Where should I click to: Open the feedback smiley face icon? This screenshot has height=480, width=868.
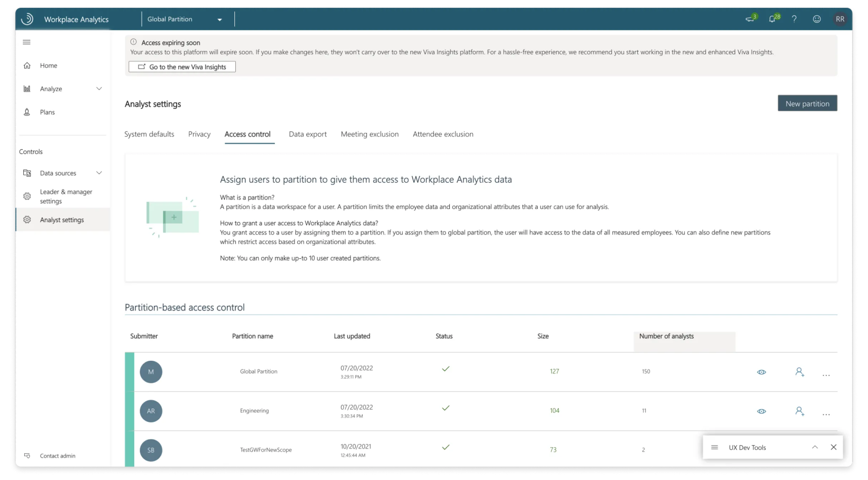tap(816, 19)
